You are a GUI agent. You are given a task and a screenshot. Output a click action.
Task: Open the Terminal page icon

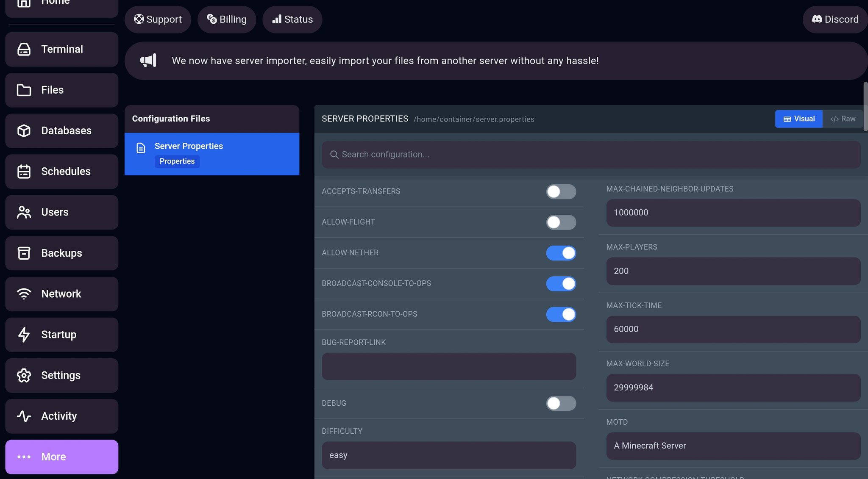[24, 49]
